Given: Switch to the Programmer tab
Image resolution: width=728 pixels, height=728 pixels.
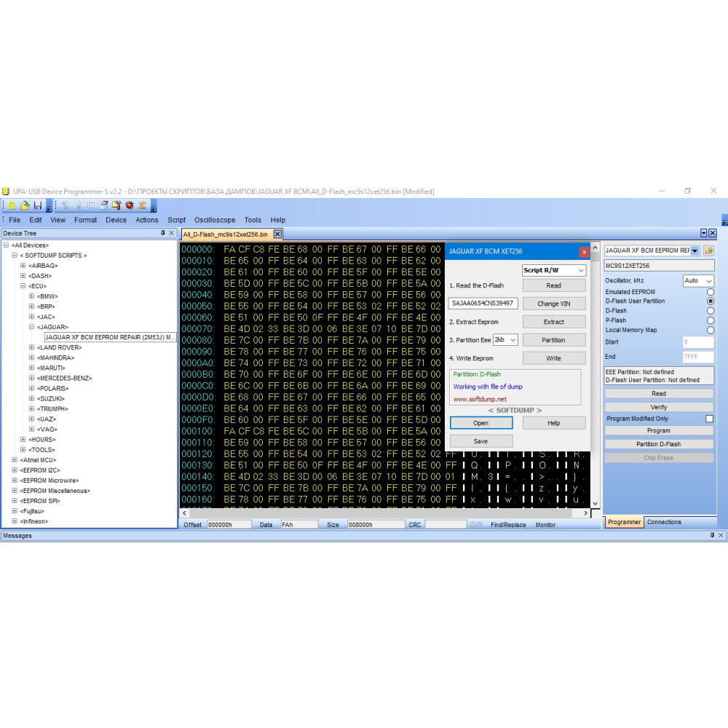Looking at the screenshot, I should 624,522.
